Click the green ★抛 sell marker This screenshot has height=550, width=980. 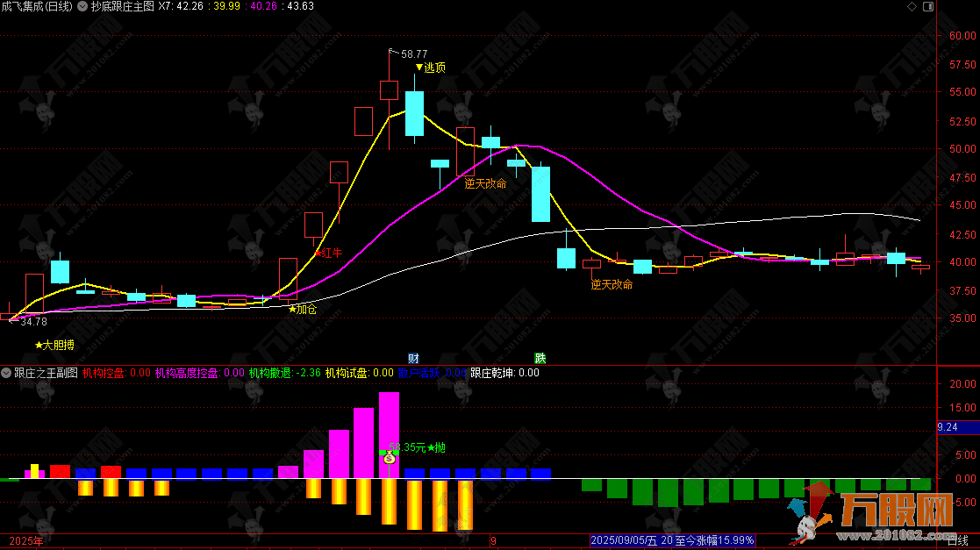[437, 447]
